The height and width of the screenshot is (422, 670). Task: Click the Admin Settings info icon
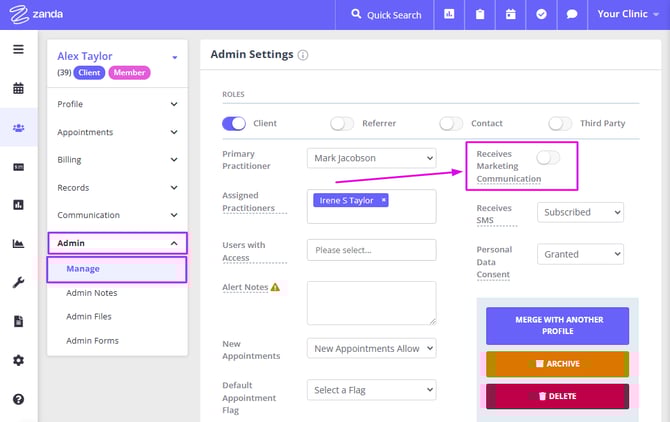click(303, 55)
